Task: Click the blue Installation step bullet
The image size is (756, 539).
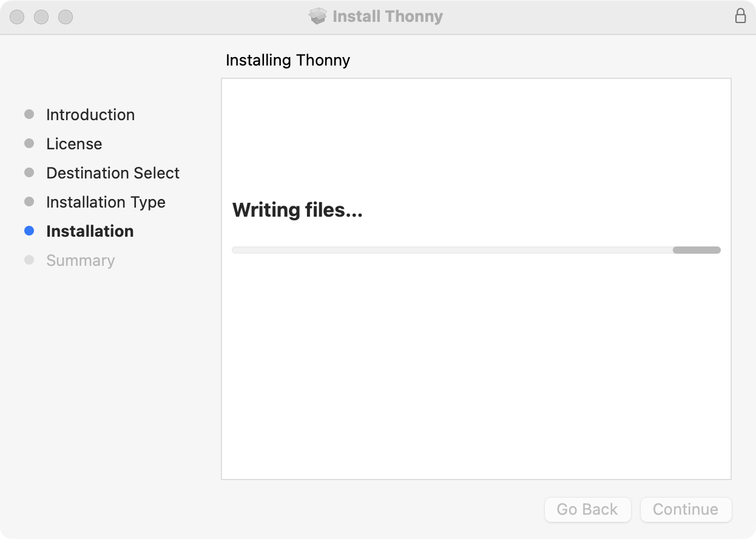Action: (x=29, y=231)
